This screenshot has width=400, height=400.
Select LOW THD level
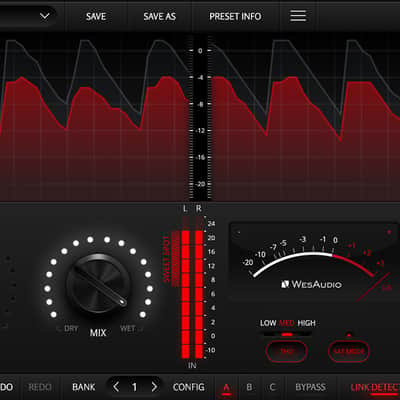(268, 323)
